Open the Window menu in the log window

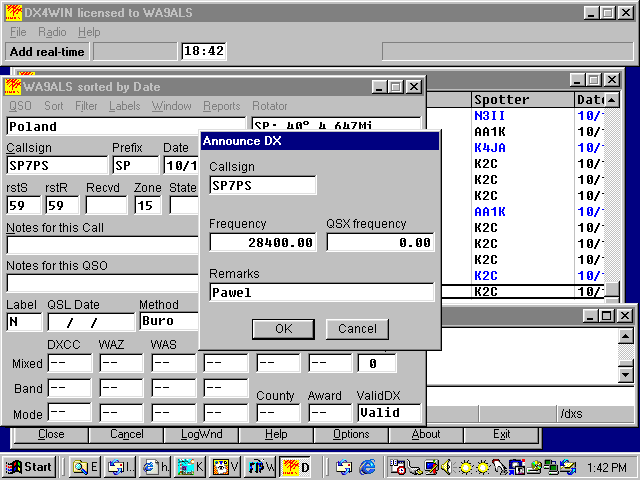pos(171,106)
